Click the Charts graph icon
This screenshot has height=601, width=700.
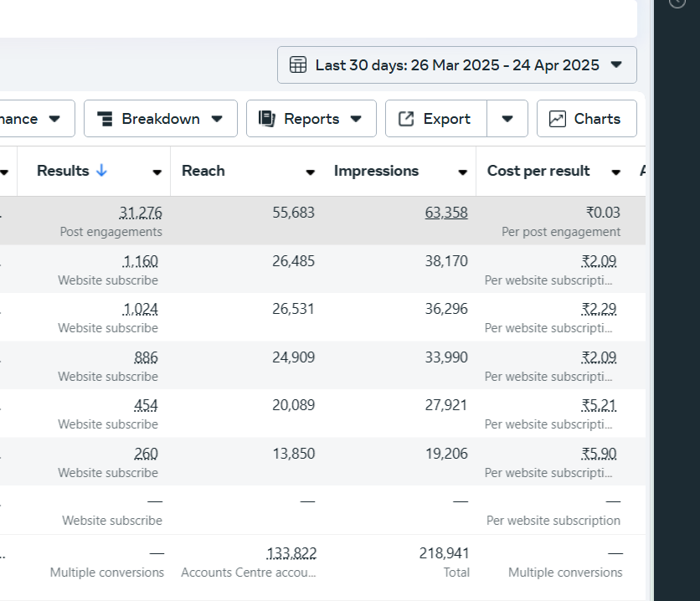tap(558, 119)
